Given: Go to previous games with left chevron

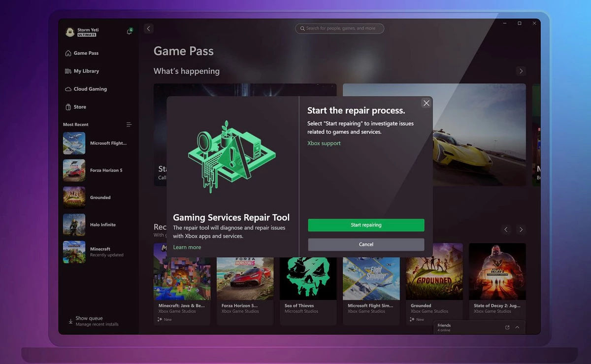Looking at the screenshot, I should pos(506,230).
